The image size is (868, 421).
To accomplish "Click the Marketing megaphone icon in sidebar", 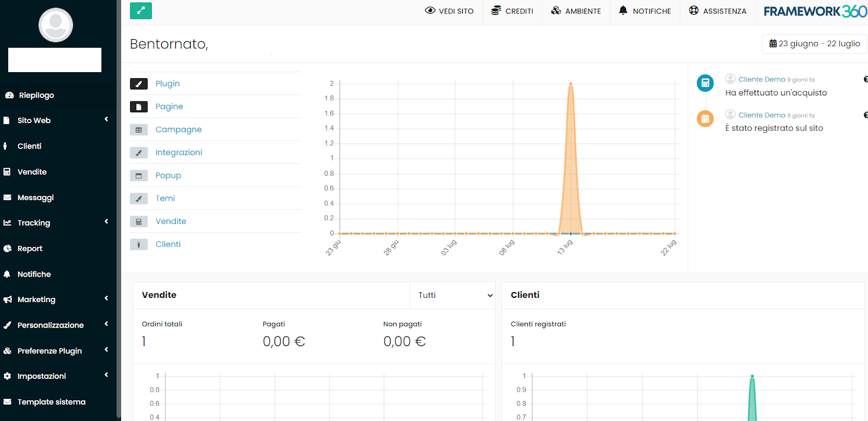I will pyautogui.click(x=8, y=299).
